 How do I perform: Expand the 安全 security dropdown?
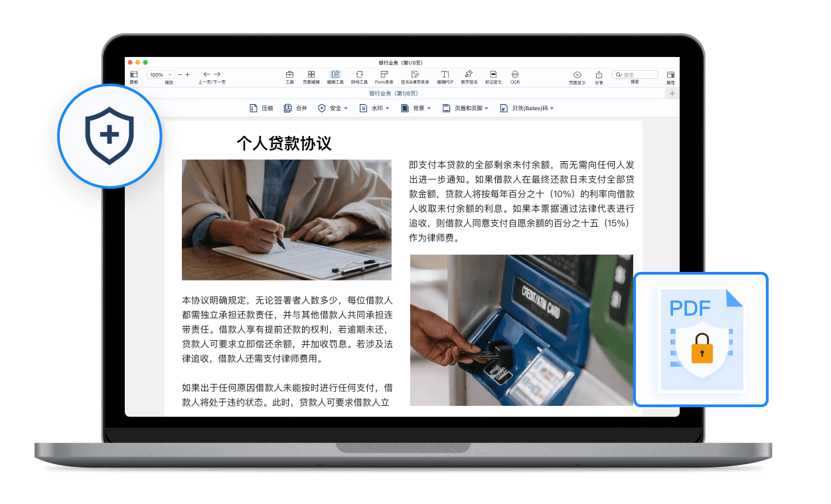[x=333, y=108]
